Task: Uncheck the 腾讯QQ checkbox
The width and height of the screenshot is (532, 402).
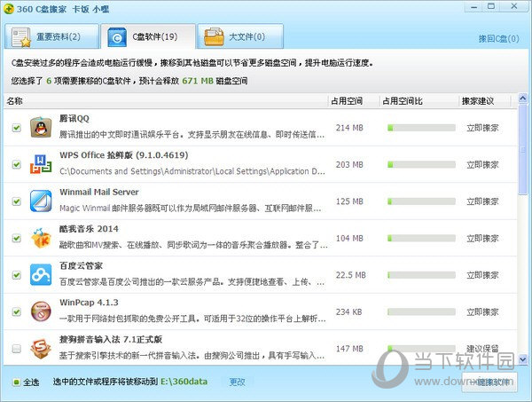Action: click(16, 128)
